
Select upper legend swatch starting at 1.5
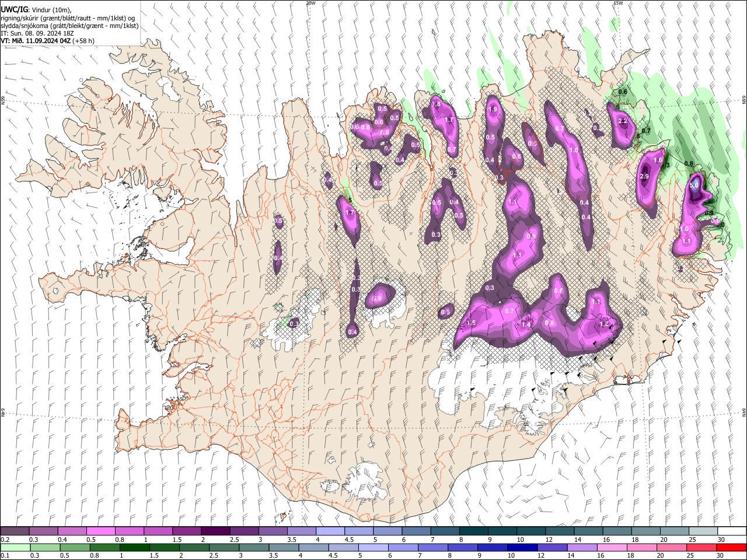pyautogui.click(x=186, y=531)
